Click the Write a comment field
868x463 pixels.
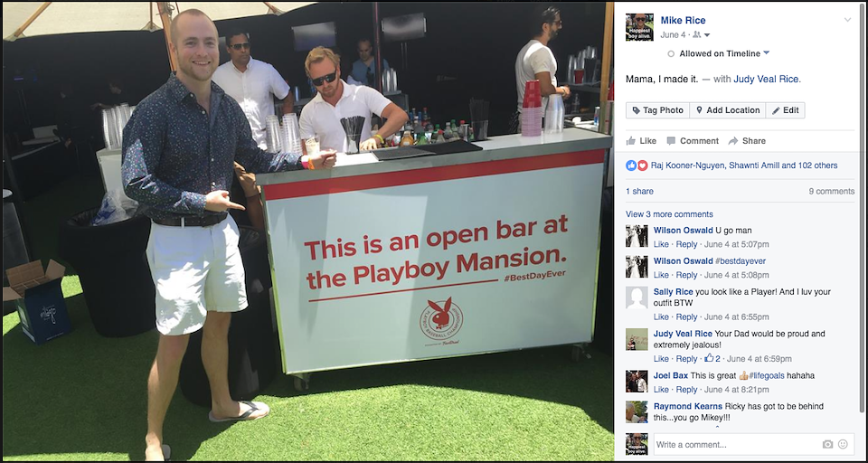click(754, 444)
